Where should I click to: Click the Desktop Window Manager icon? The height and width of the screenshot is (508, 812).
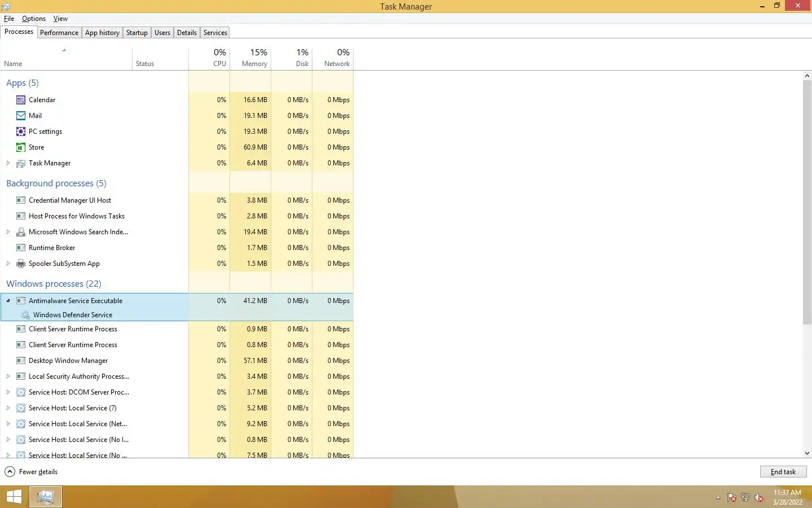point(21,361)
